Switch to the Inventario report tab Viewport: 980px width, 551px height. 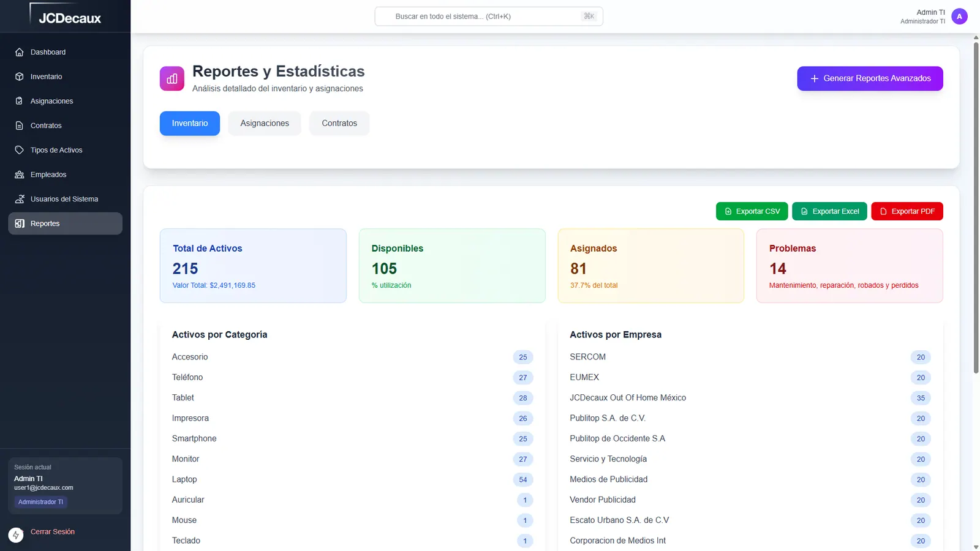(x=190, y=123)
